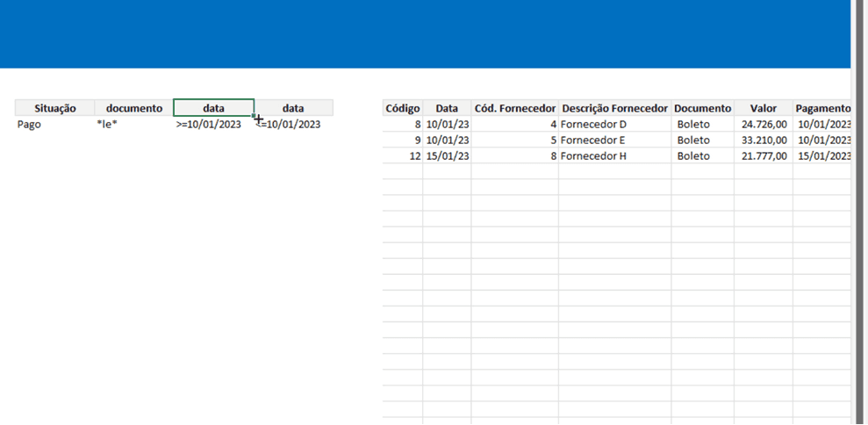The height and width of the screenshot is (425, 868).
Task: Select the data header above <=10/01/2023
Action: 293,108
